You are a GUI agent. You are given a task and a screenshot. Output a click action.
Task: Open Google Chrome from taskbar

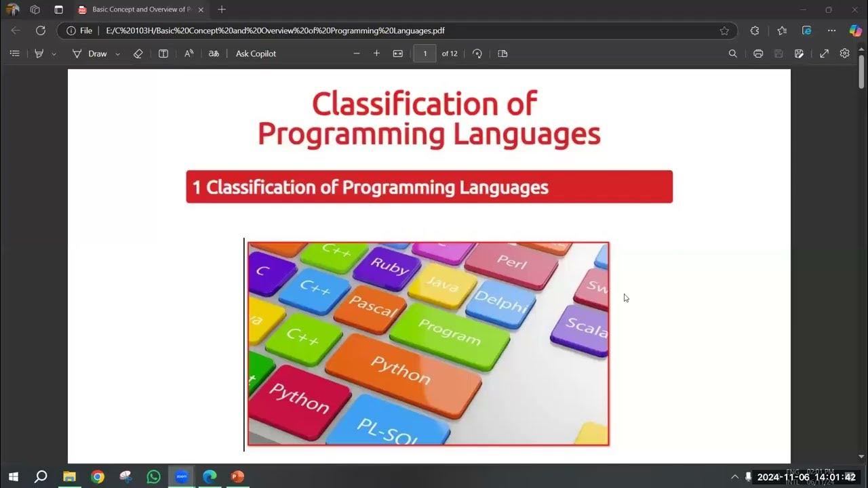(x=98, y=476)
